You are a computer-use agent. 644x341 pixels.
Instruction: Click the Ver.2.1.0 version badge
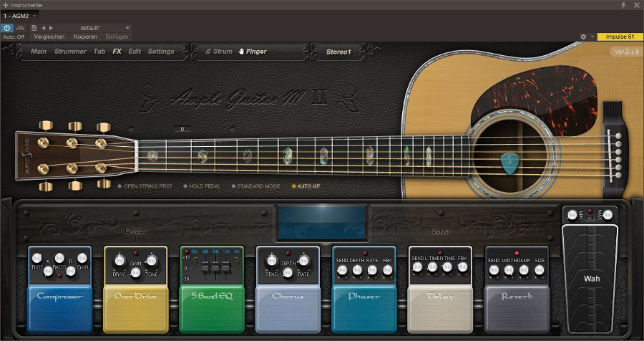(627, 52)
